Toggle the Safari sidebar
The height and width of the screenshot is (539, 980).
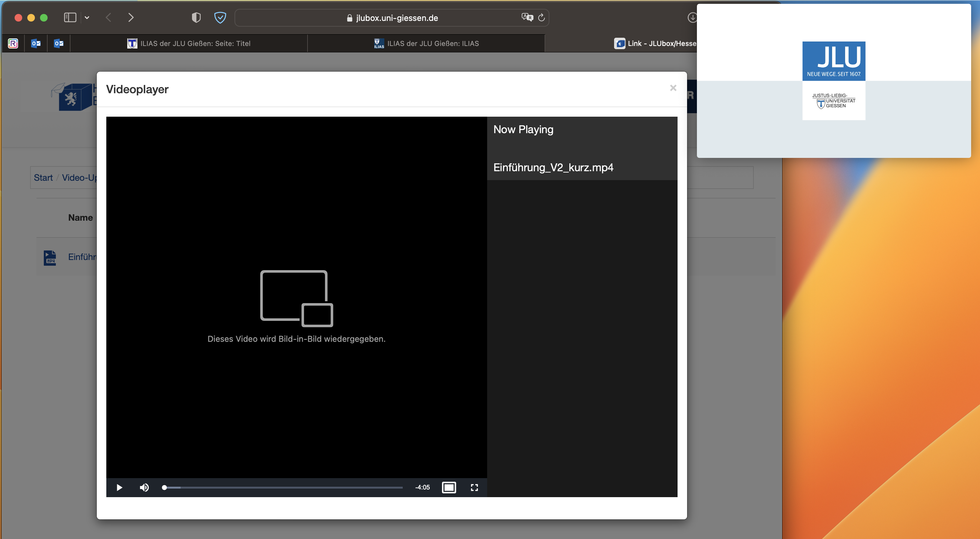click(70, 17)
